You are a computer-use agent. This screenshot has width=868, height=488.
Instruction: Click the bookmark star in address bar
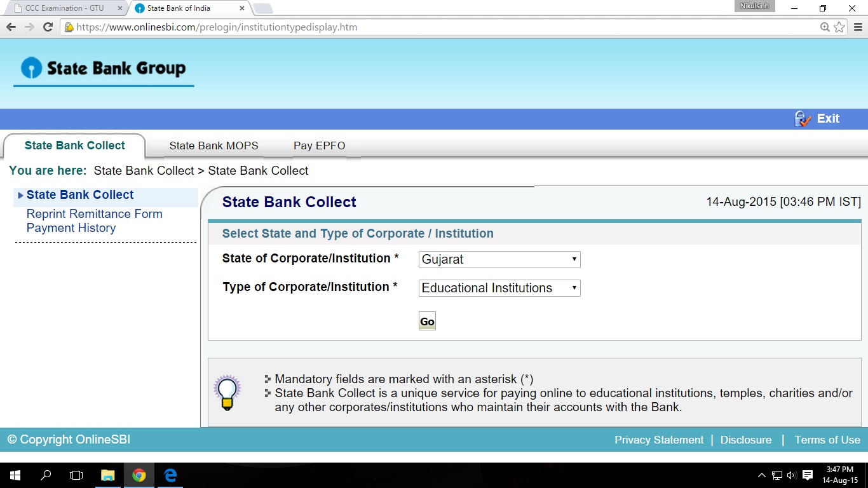[839, 27]
